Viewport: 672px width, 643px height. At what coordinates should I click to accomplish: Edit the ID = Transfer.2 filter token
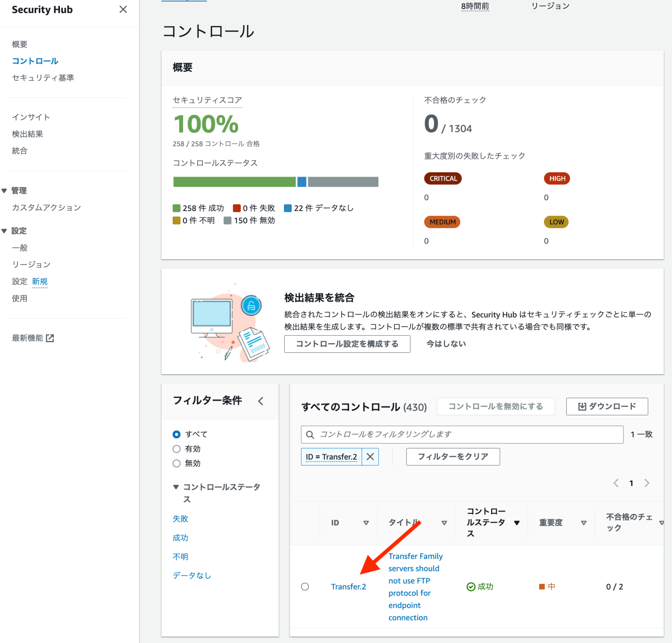(x=331, y=457)
